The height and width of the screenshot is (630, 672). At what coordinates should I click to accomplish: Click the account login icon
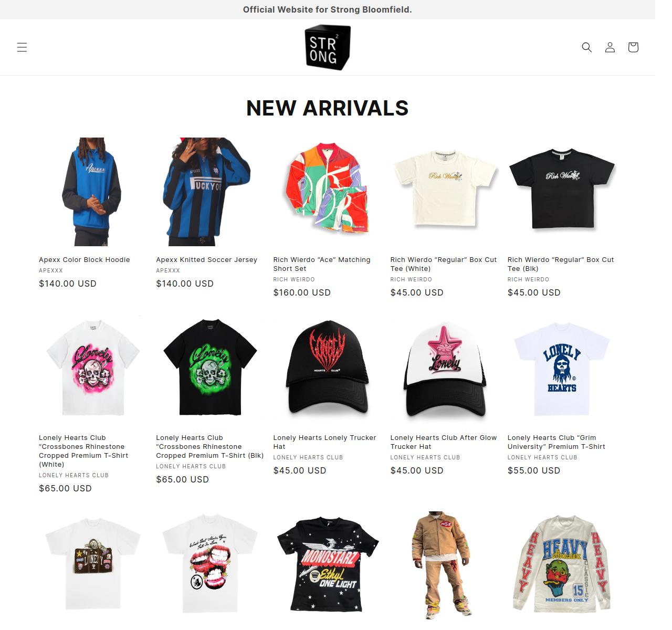610,47
